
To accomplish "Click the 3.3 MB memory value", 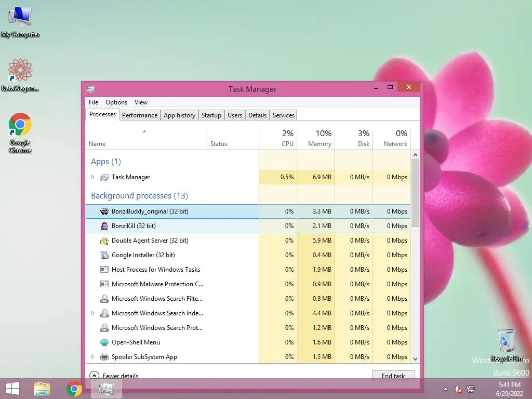I will 322,211.
